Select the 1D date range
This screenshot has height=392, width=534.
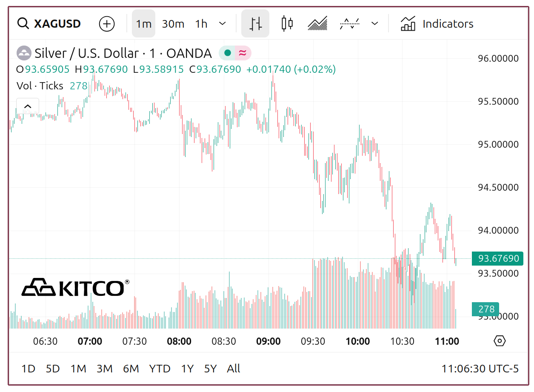click(x=29, y=369)
